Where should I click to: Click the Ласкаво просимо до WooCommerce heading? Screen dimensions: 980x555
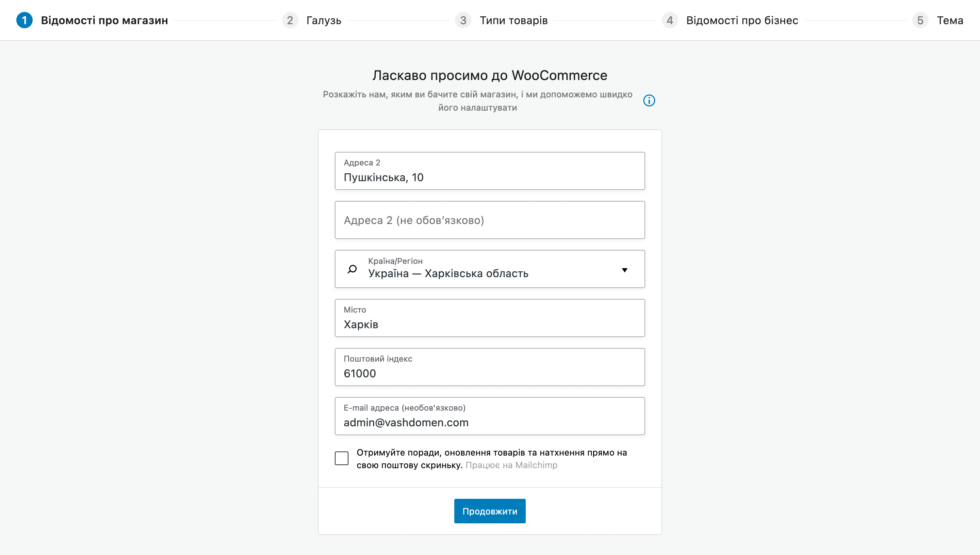490,76
